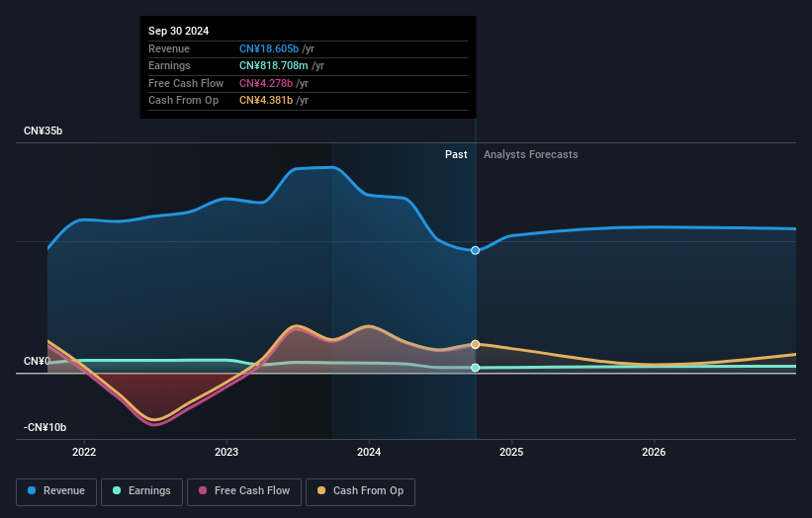The height and width of the screenshot is (518, 812).
Task: Toggle the Free Cash Flow legend series
Action: (244, 491)
